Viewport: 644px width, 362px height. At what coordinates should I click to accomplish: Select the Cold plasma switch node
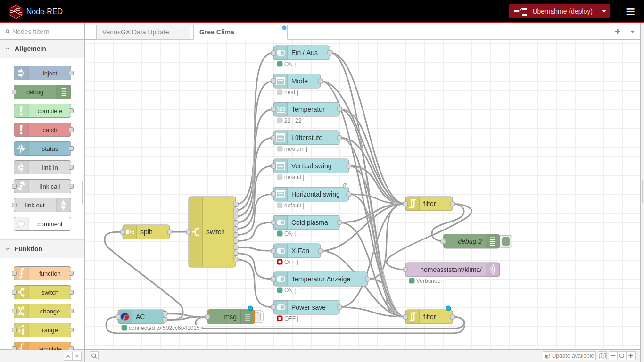[309, 222]
